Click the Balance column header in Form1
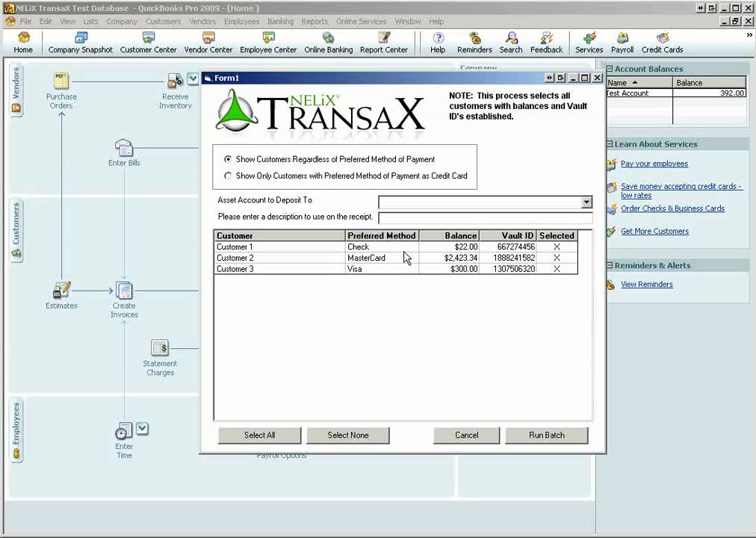This screenshot has height=538, width=756. pos(449,235)
